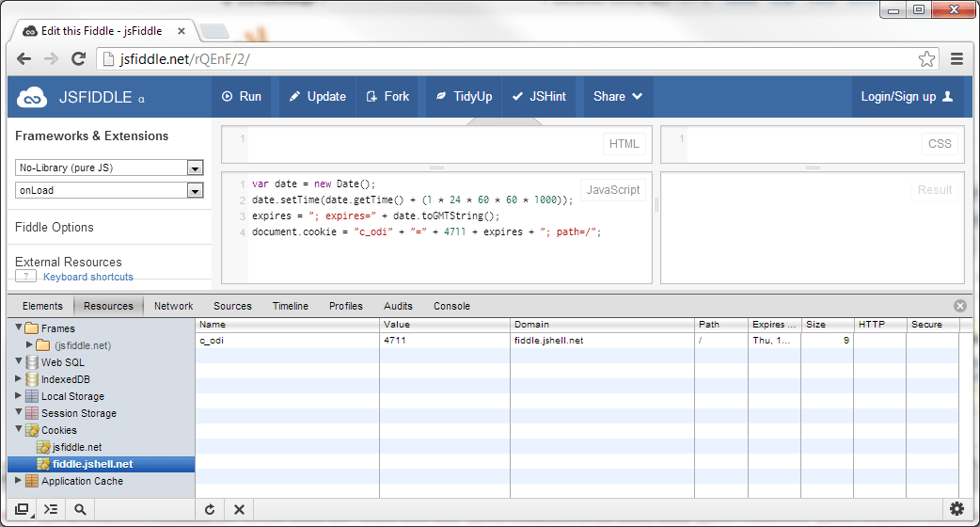980x527 pixels.
Task: Open the Share dropdown menu
Action: point(618,96)
